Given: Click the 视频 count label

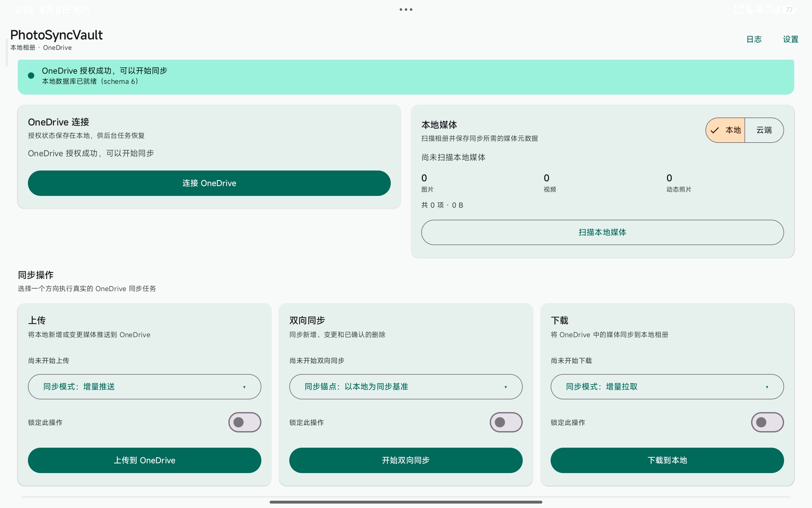Looking at the screenshot, I should 550,190.
